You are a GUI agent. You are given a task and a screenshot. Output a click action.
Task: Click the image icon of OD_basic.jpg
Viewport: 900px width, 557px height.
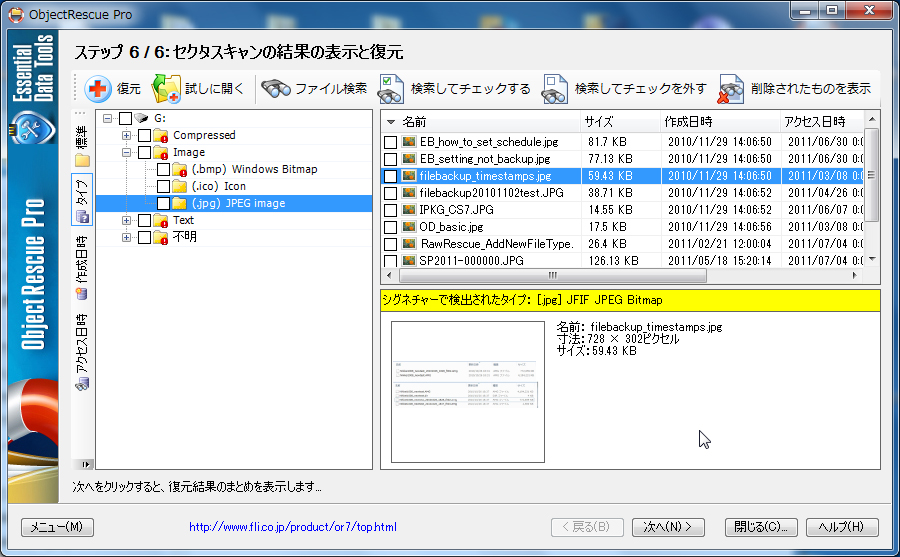pos(409,227)
